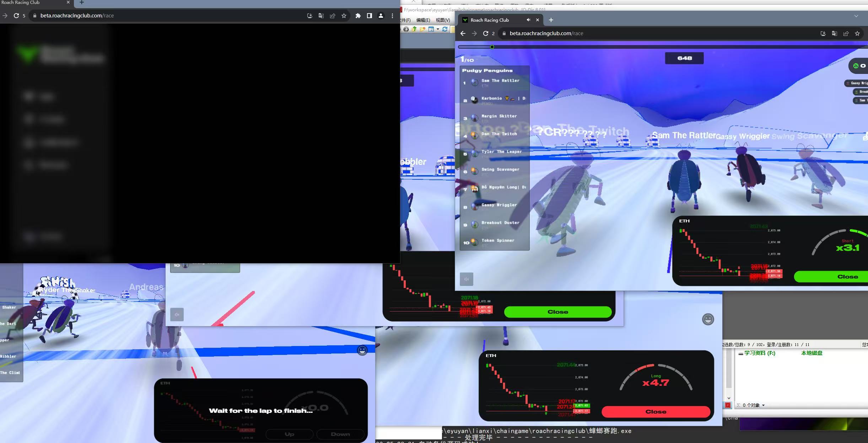Open the tab search chevron in right browser

(856, 16)
